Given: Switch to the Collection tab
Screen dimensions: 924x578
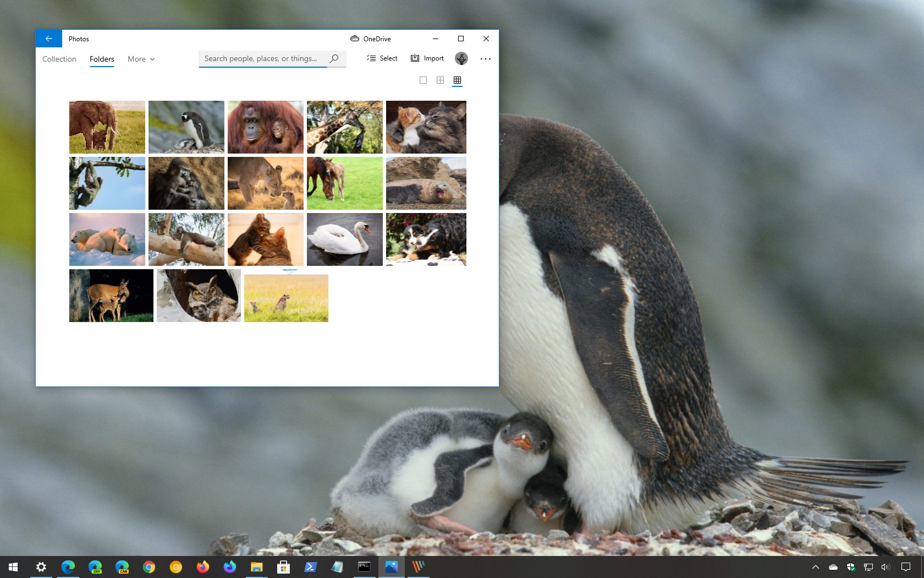Looking at the screenshot, I should 59,59.
